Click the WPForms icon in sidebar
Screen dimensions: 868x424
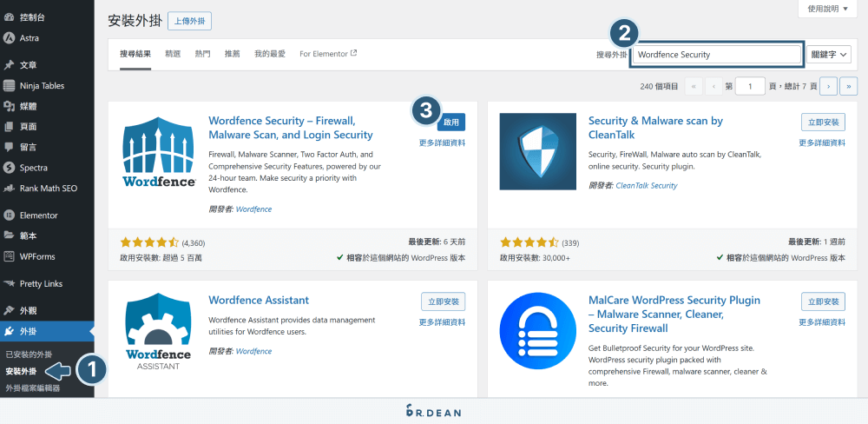(9, 256)
